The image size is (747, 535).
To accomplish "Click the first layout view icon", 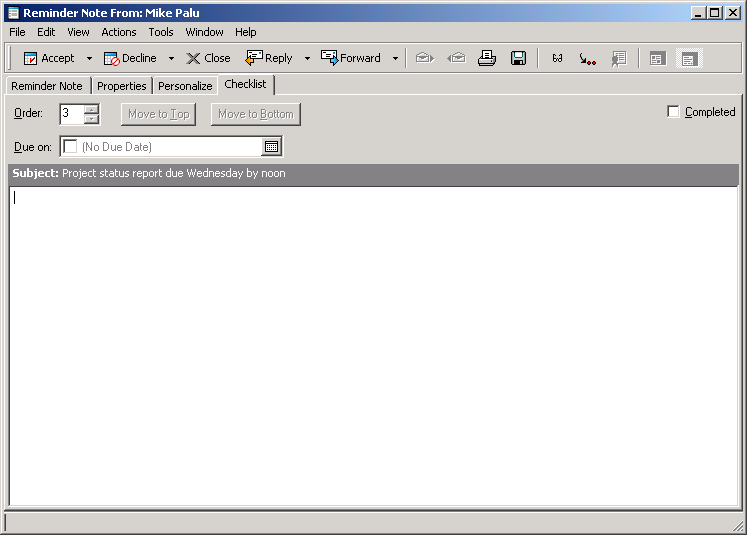I will pos(658,59).
